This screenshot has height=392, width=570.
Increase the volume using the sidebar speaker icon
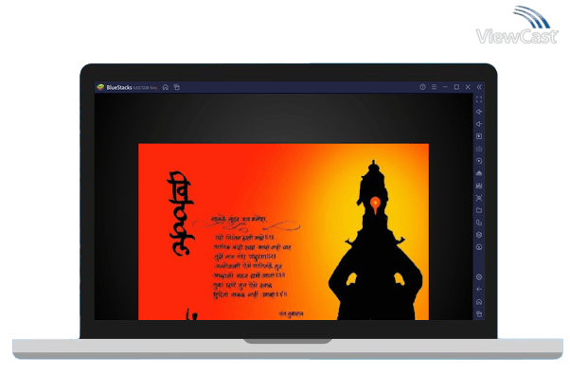pyautogui.click(x=479, y=112)
